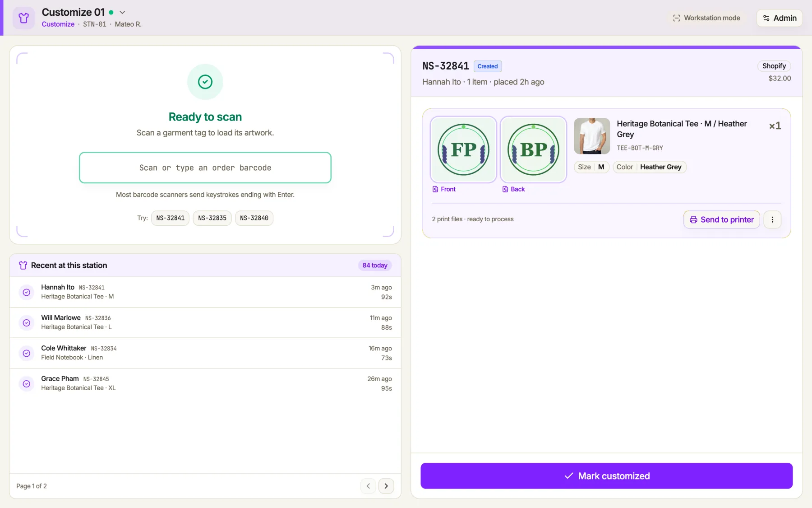The height and width of the screenshot is (508, 812).
Task: Open the Customize 01 station dropdown chevron
Action: coord(122,12)
